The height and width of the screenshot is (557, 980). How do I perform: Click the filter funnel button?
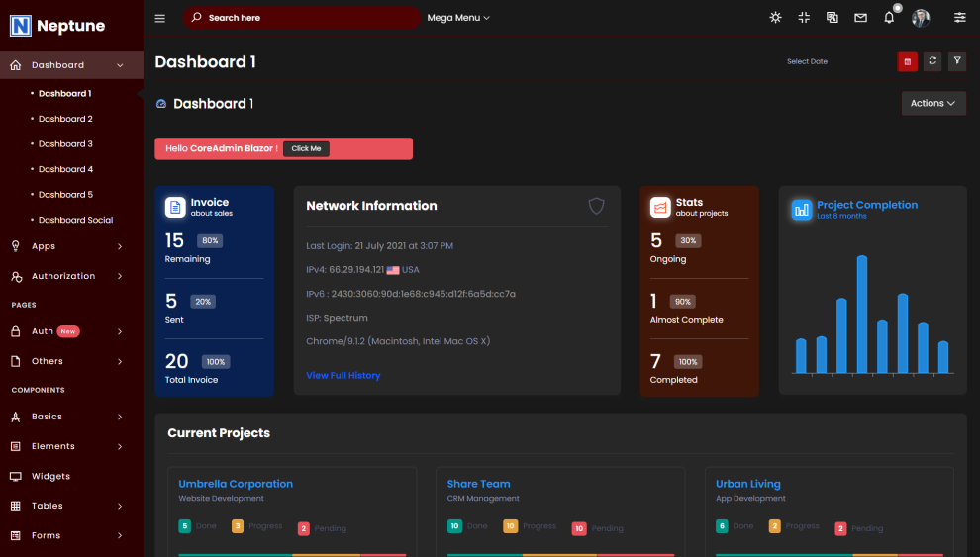[957, 61]
